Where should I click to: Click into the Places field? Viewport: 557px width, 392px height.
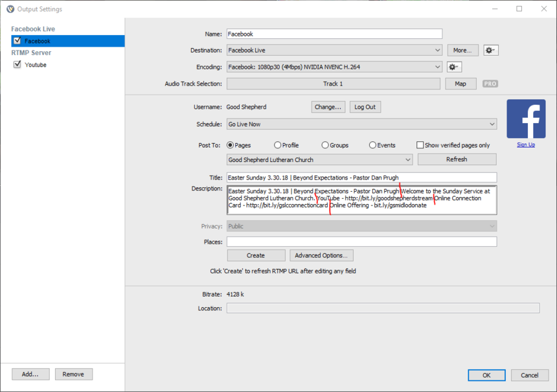(x=361, y=242)
